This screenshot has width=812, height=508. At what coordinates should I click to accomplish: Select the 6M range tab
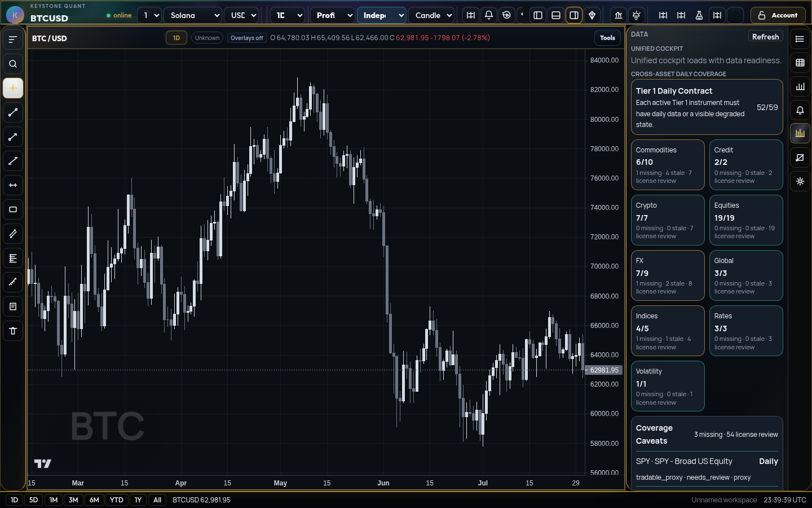(94, 500)
